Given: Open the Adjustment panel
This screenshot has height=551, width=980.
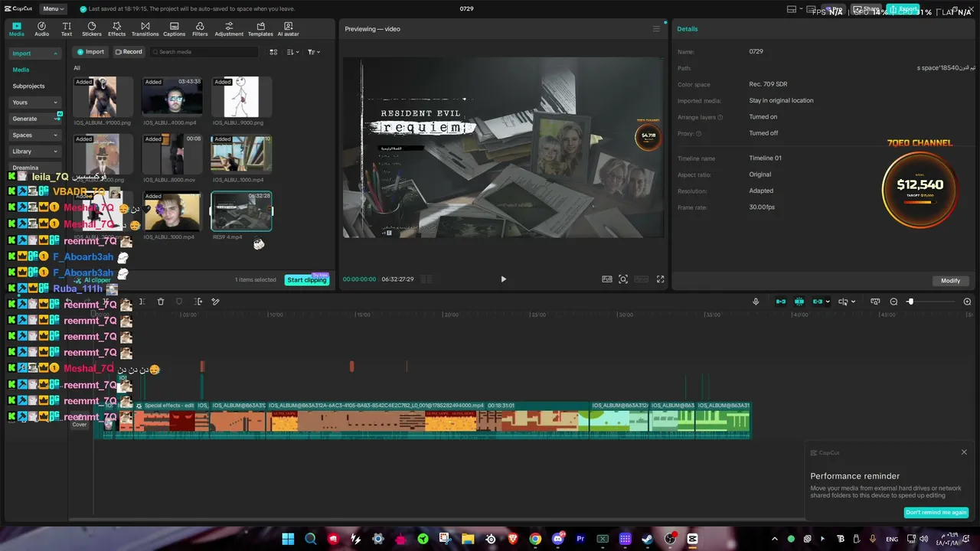Looking at the screenshot, I should coord(229,29).
